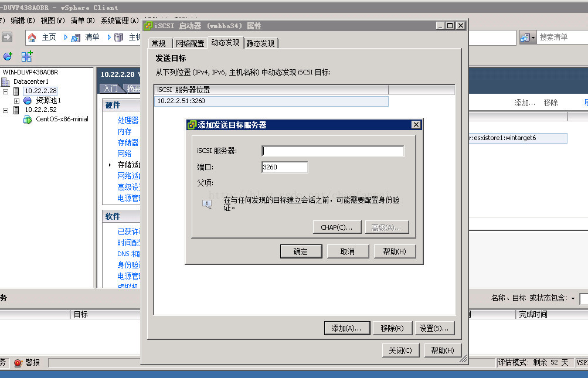Click the 端口 port field
The image size is (588, 378).
285,167
